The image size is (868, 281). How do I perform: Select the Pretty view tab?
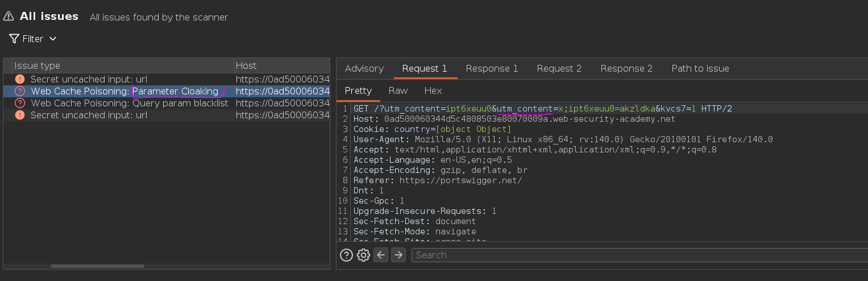coord(358,90)
